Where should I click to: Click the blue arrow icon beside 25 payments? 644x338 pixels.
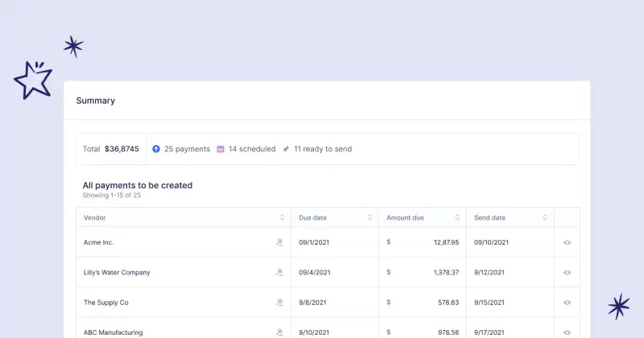pyautogui.click(x=156, y=149)
